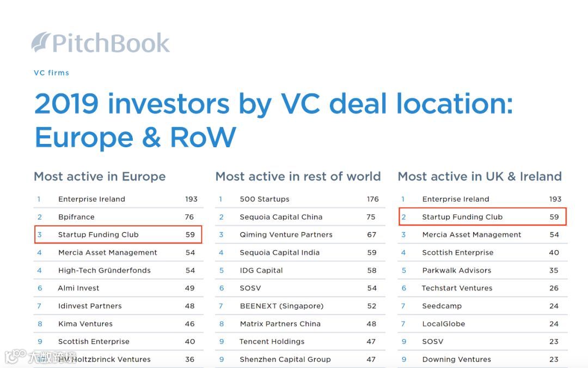Click the "2019 investors by VC deal location" title
This screenshot has height=368, width=588.
(x=273, y=104)
